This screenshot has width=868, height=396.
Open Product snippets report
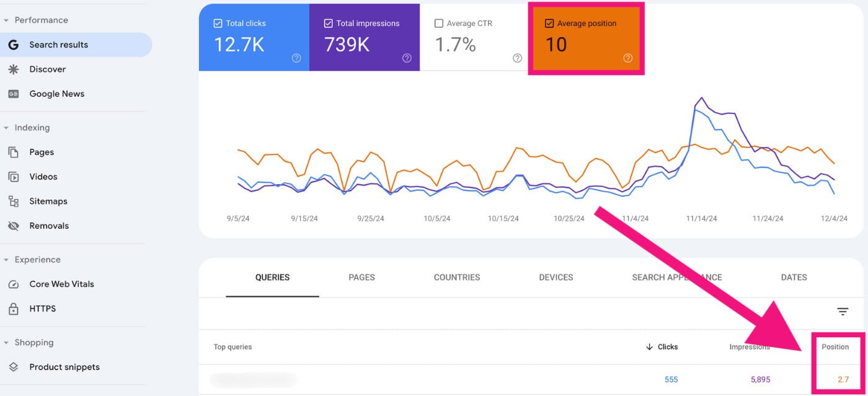(x=64, y=367)
